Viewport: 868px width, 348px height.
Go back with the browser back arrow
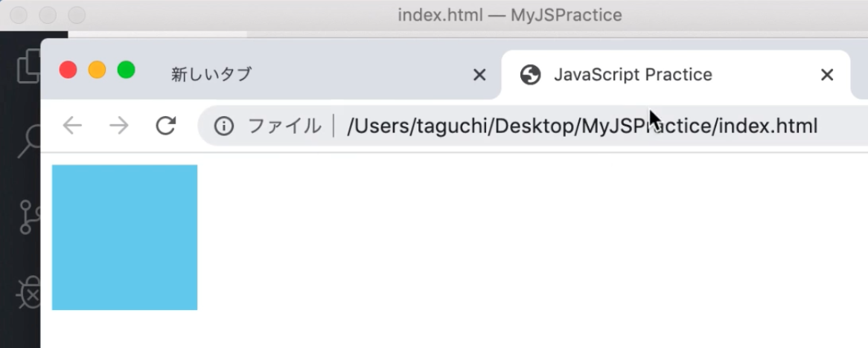72,126
